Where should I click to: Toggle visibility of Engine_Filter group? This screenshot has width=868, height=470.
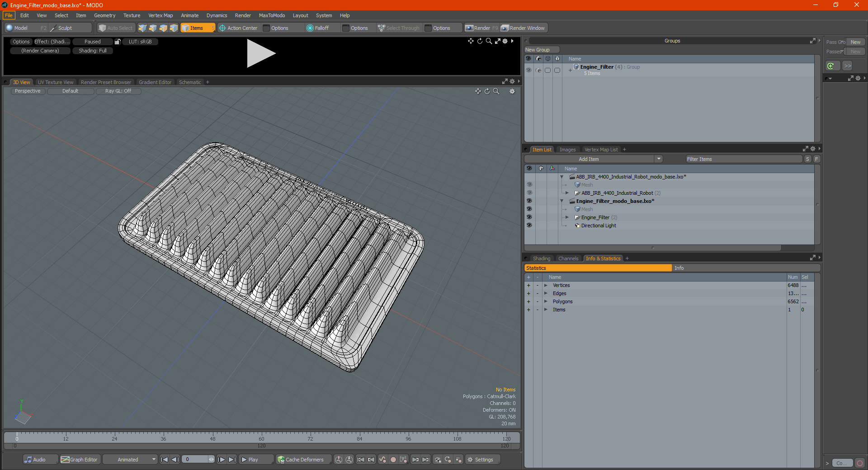click(528, 70)
